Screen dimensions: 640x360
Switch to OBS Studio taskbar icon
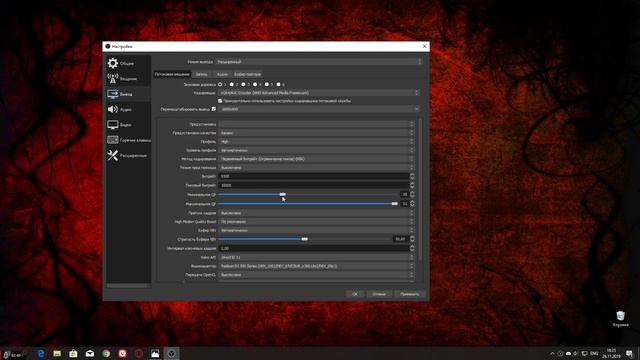click(x=171, y=353)
